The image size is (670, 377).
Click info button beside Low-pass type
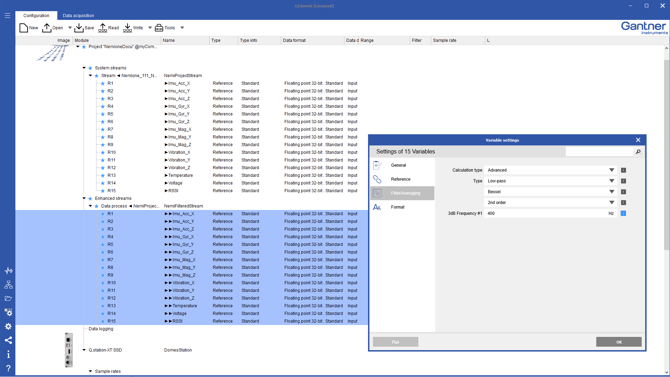pyautogui.click(x=623, y=181)
